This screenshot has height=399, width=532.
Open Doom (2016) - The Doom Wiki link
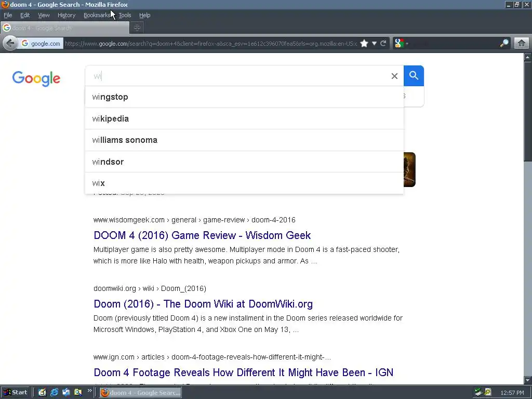pyautogui.click(x=203, y=303)
